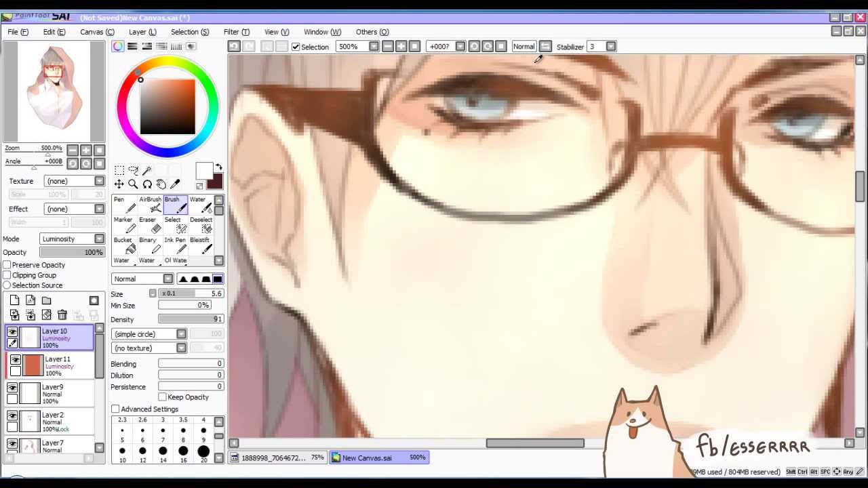Viewport: 868px width, 488px height.
Task: Open the Layer menu
Action: pos(142,32)
